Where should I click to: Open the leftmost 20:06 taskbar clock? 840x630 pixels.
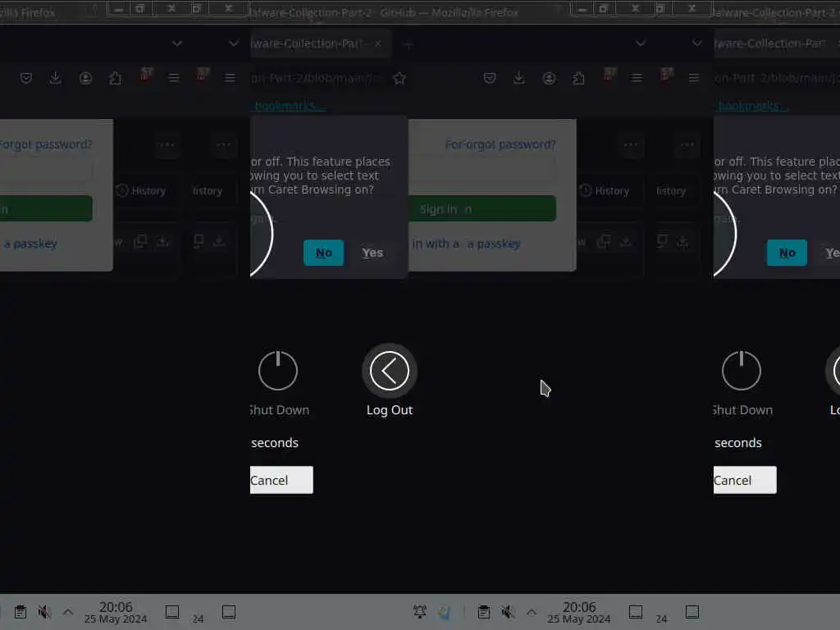tap(116, 612)
